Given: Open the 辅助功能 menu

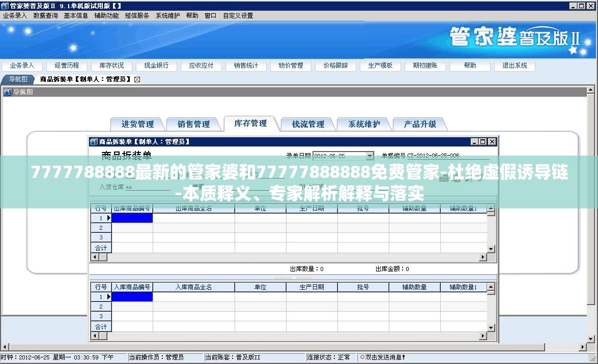Looking at the screenshot, I should tap(106, 16).
